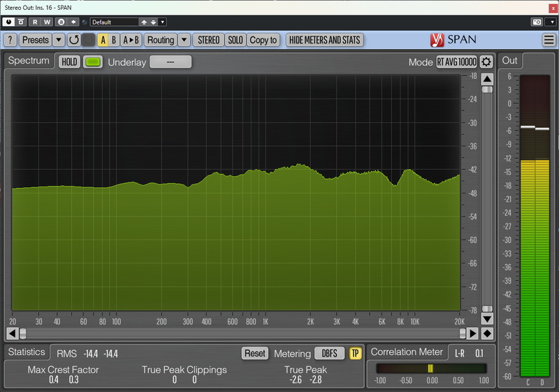The height and width of the screenshot is (392, 559).
Task: Enable automation Write (W) button
Action: [47, 22]
